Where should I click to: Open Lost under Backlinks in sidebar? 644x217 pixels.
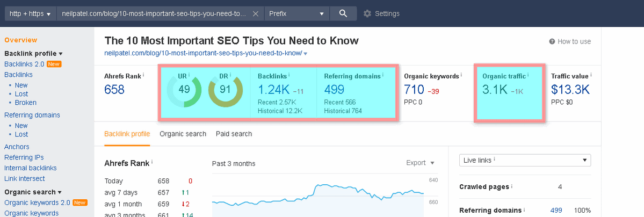21,94
